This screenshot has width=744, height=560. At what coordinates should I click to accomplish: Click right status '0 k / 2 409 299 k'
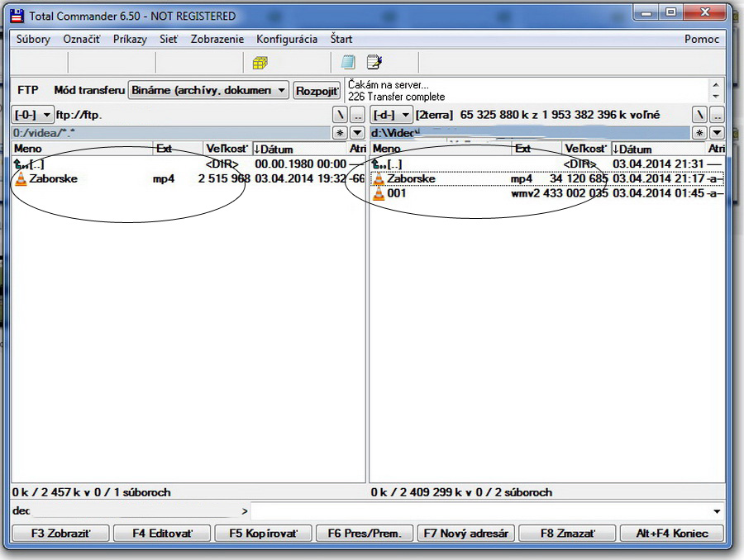pyautogui.click(x=416, y=492)
